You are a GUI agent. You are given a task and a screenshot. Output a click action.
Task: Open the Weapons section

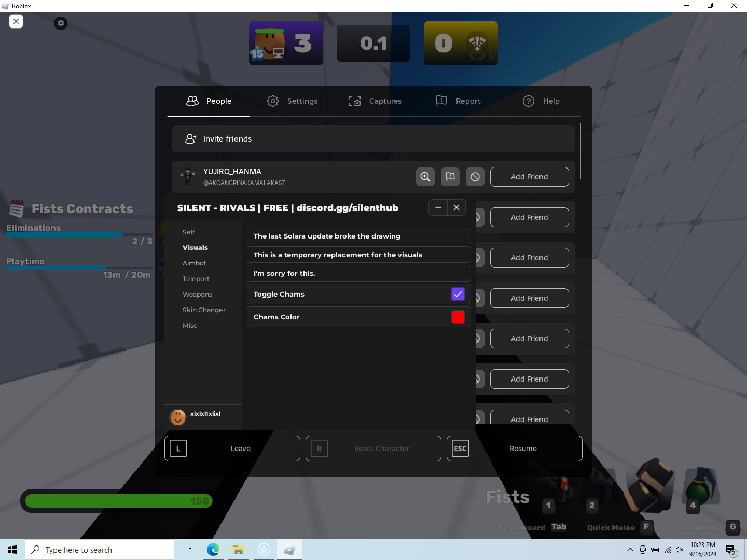point(198,295)
